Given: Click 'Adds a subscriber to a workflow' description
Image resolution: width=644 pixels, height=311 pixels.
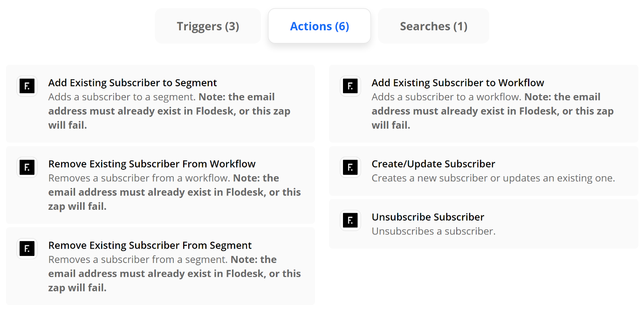Looking at the screenshot, I should (493, 111).
